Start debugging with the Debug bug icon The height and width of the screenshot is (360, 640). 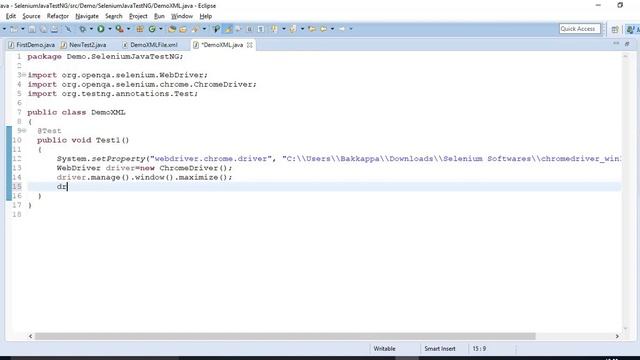(83, 29)
